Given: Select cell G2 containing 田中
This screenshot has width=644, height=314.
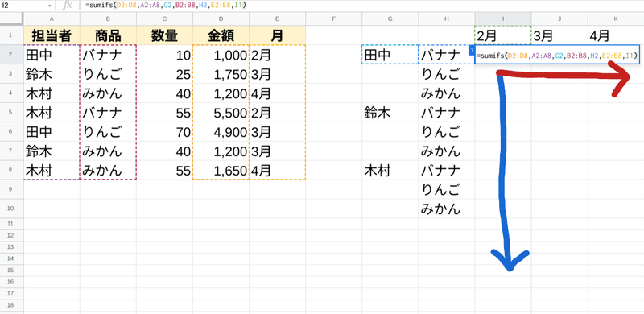Looking at the screenshot, I should 390,54.
